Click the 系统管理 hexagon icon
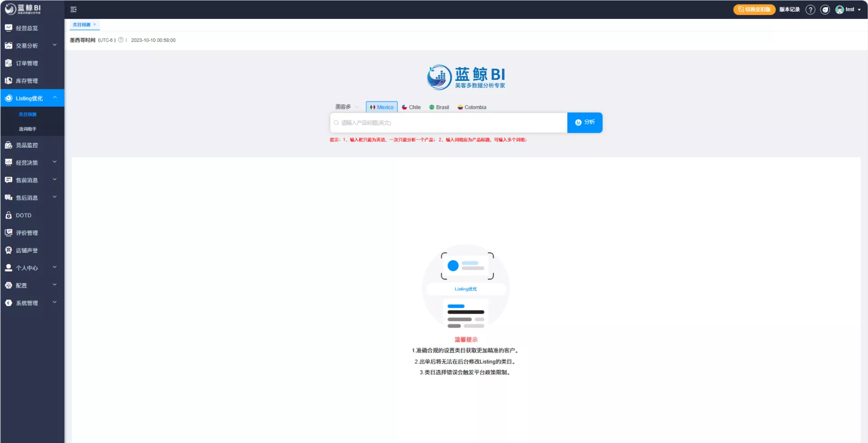The image size is (868, 443). [9, 303]
